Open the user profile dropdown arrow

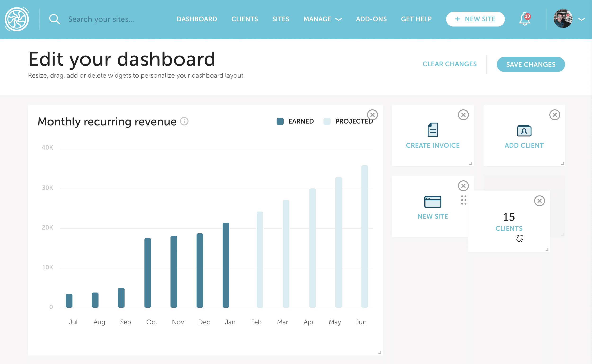pos(581,19)
